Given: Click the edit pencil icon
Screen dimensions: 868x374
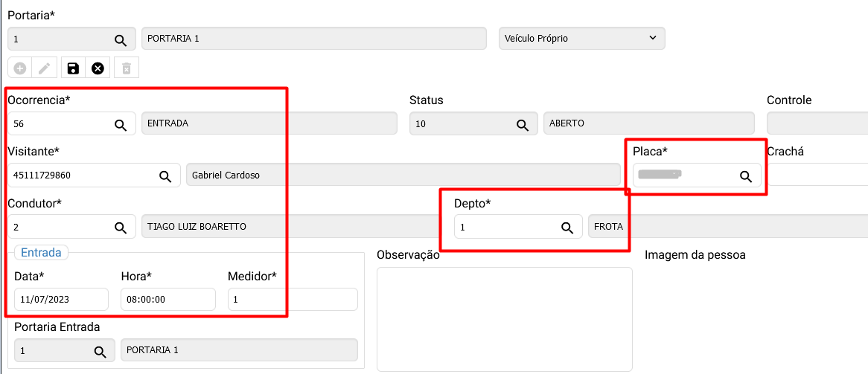Looking at the screenshot, I should 45,68.
